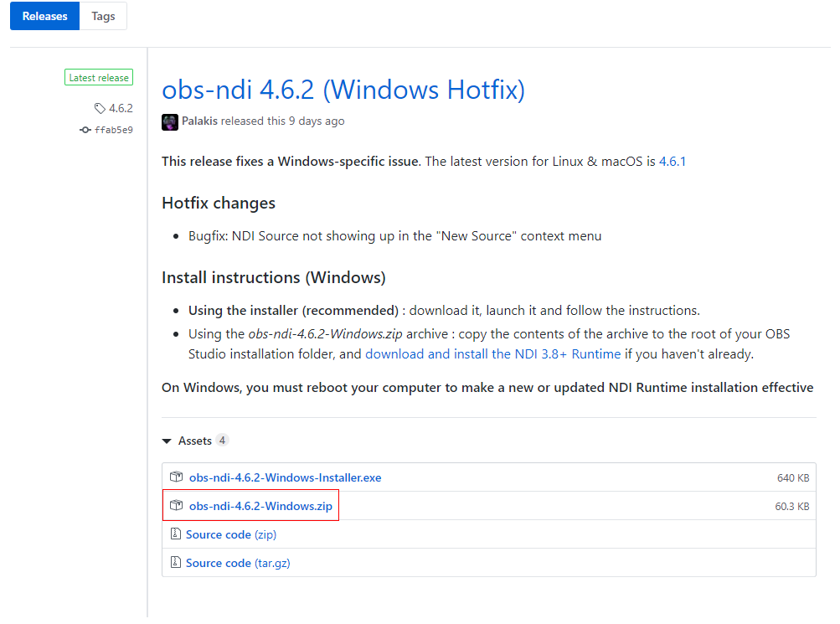
Task: Click file icon beside Source code (tar.gz)
Action: [x=175, y=562]
